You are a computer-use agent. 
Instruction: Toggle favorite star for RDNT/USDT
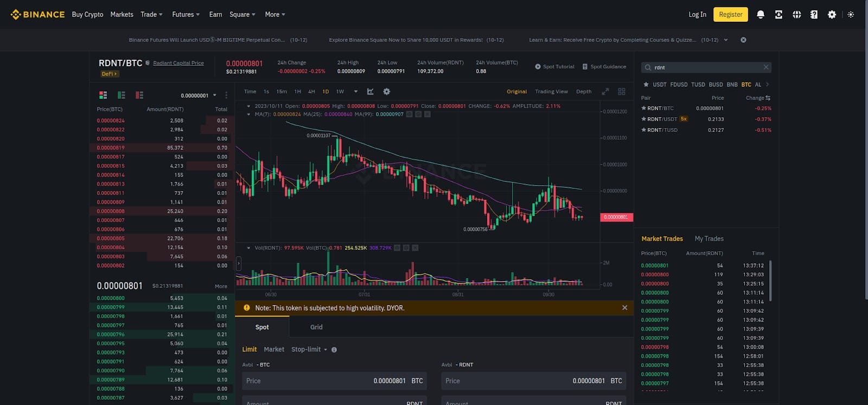(644, 119)
